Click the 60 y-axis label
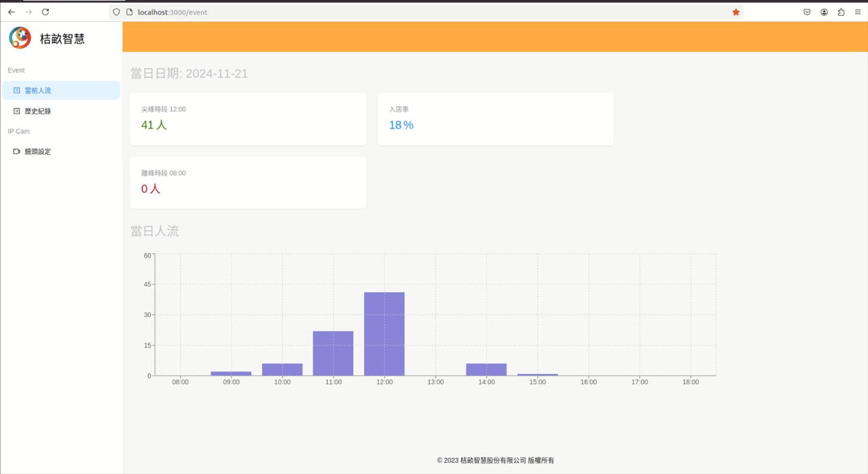Image resolution: width=868 pixels, height=474 pixels. point(148,255)
